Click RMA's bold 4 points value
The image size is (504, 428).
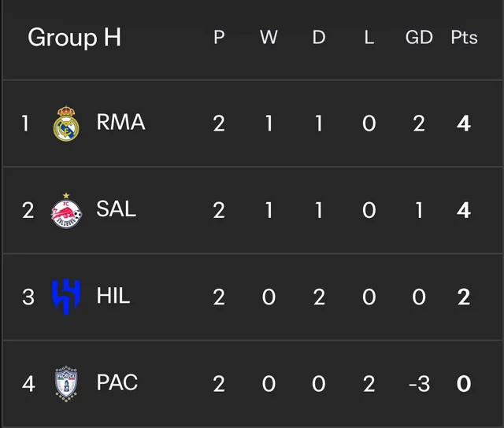coord(464,124)
